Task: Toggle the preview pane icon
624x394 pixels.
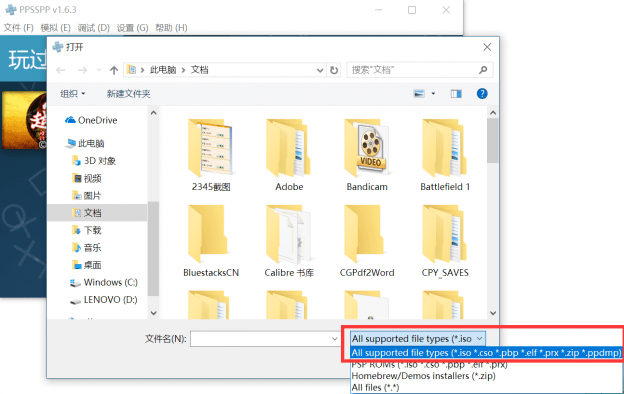Action: [x=456, y=94]
